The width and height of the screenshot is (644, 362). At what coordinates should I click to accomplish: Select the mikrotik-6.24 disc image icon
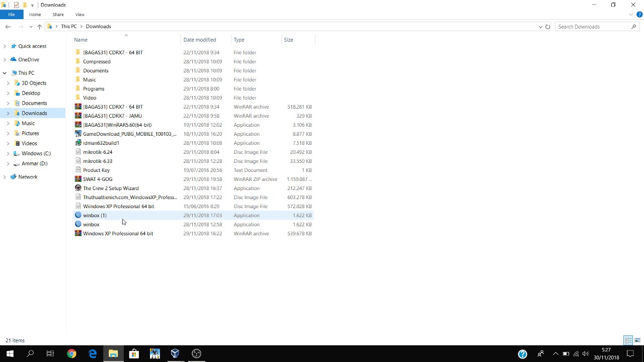78,152
